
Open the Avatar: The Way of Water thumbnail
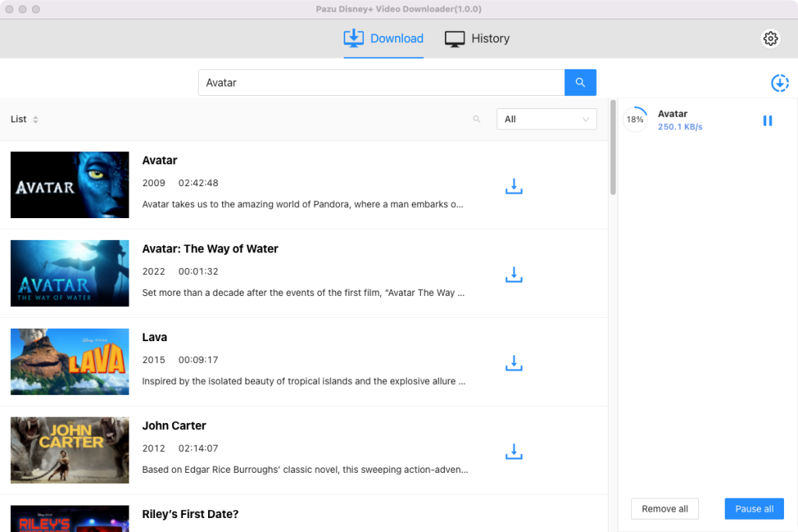(x=69, y=273)
